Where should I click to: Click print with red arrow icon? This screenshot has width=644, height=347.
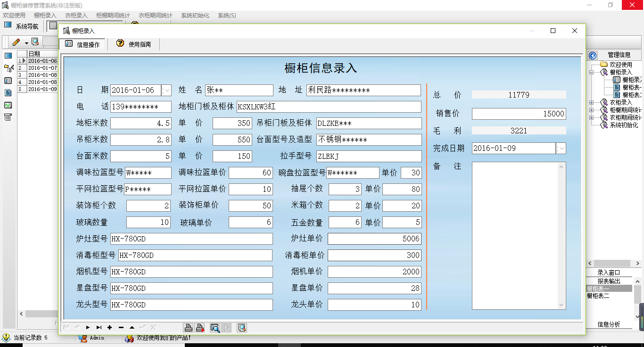pyautogui.click(x=199, y=328)
